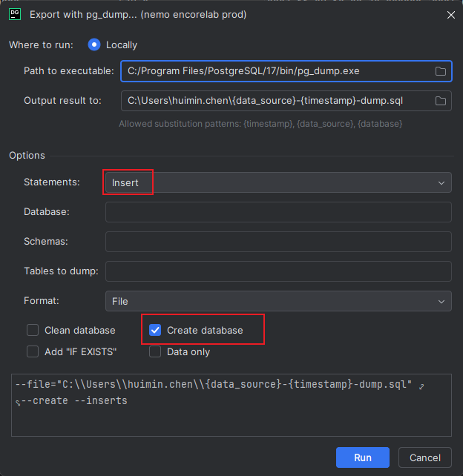Focus the Schemas input field
The height and width of the screenshot is (476, 463).
point(278,242)
